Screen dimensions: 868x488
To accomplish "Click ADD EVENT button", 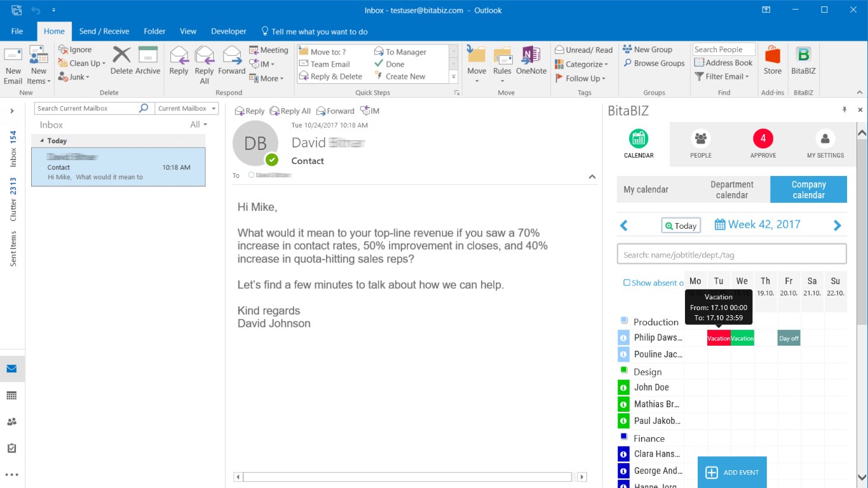I will point(732,472).
